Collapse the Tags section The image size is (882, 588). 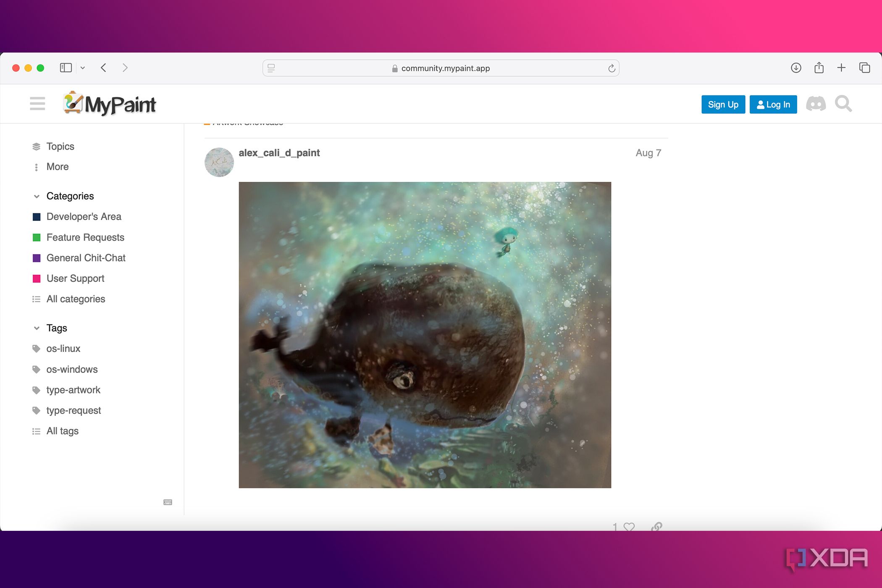coord(50,328)
